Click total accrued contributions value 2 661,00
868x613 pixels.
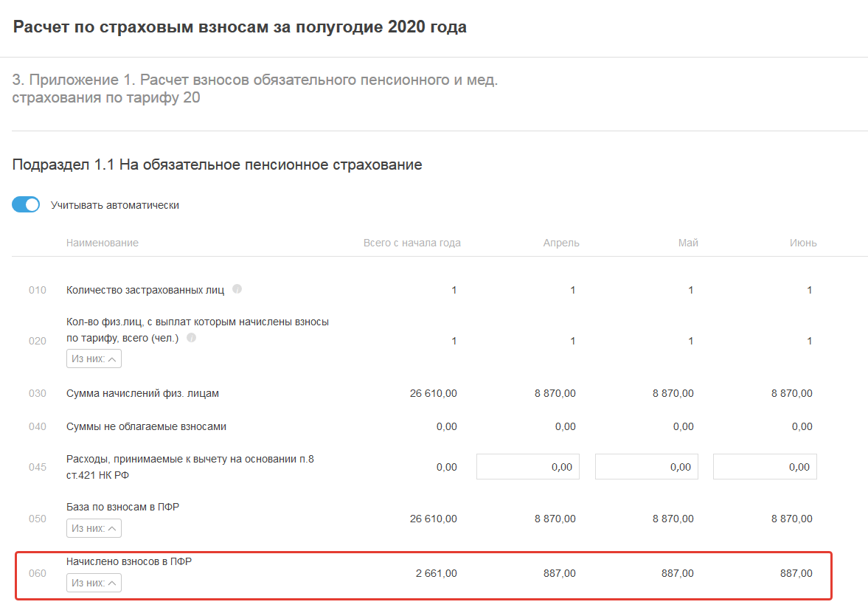(x=436, y=574)
